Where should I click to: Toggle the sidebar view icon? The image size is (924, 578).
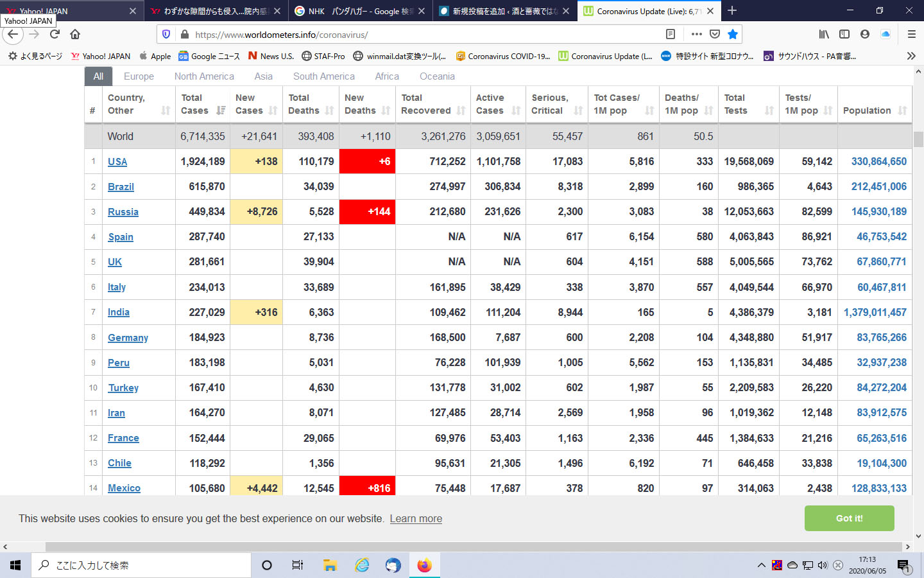pos(844,34)
